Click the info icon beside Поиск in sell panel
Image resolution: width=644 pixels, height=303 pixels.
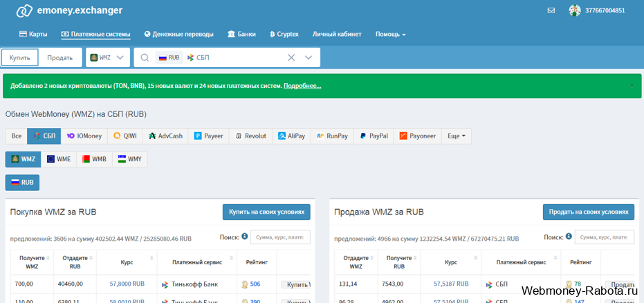coord(569,237)
